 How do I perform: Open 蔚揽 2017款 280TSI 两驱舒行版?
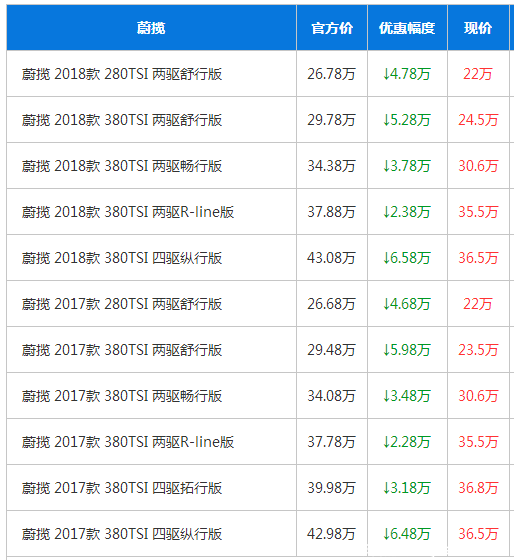click(x=122, y=304)
